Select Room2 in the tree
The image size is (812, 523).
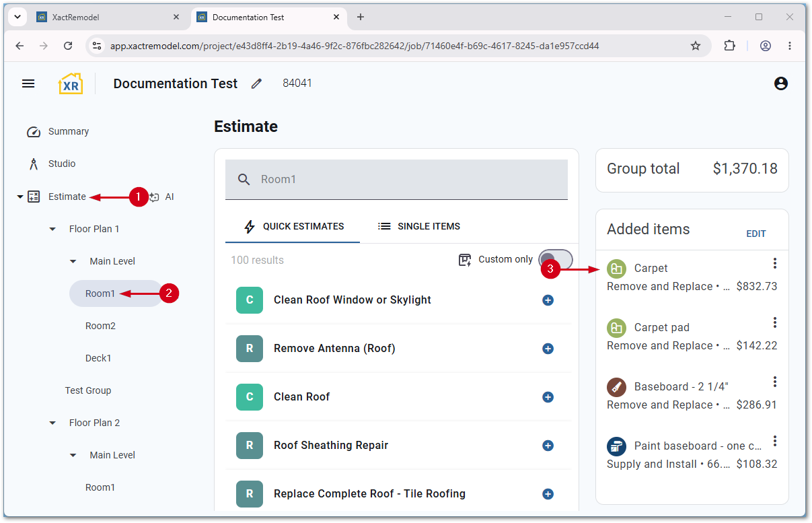100,326
